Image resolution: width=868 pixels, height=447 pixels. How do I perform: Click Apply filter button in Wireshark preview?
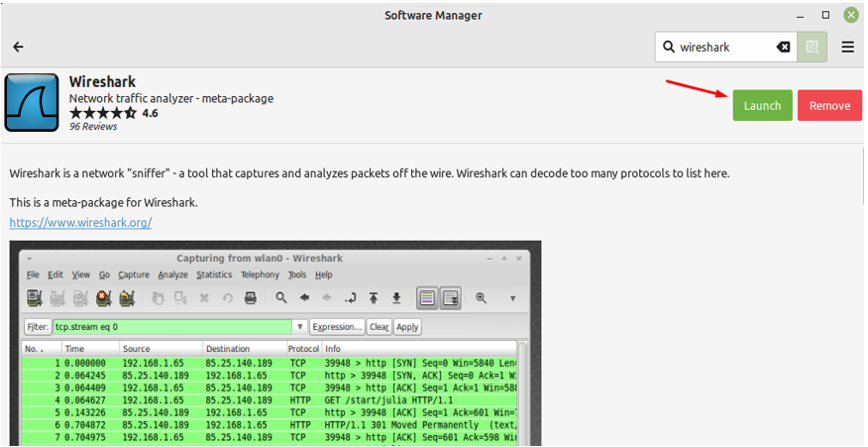coord(407,327)
